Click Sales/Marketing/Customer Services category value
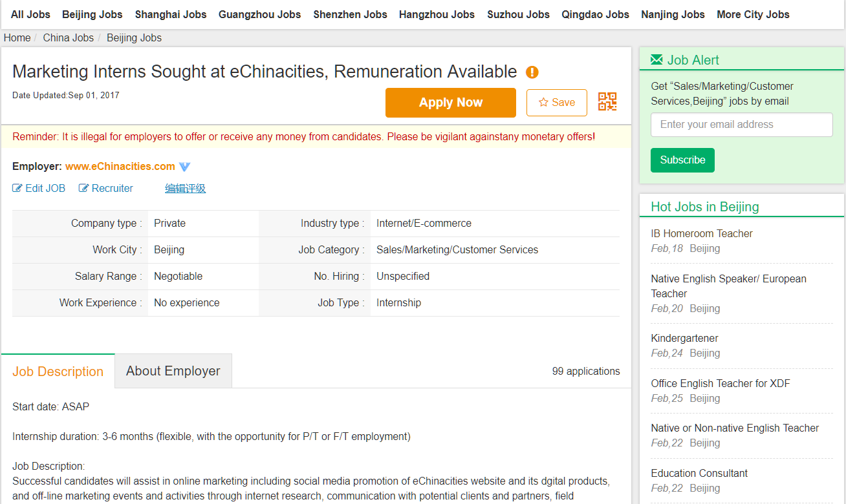The width and height of the screenshot is (846, 504). 457,250
